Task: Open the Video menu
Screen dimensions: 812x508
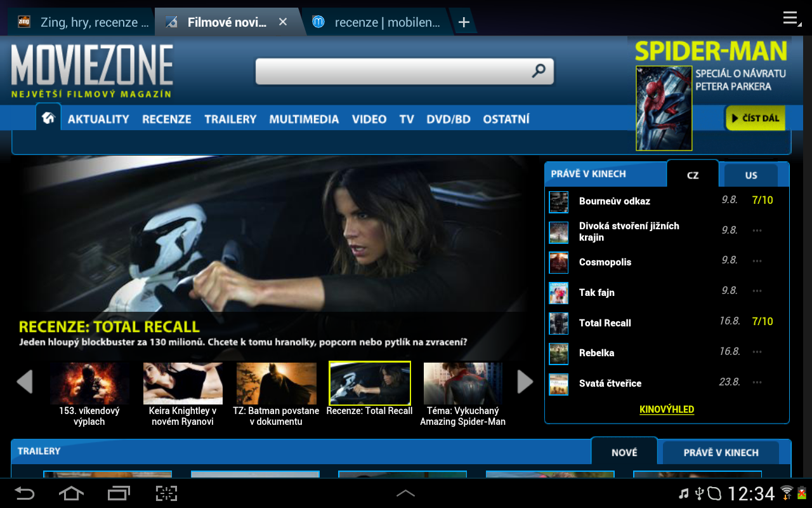Action: click(x=369, y=119)
